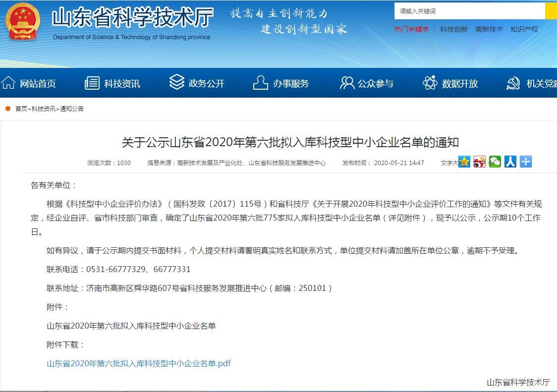The width and height of the screenshot is (557, 392).
Task: Click hot keyword 知识产权
Action: (x=524, y=29)
